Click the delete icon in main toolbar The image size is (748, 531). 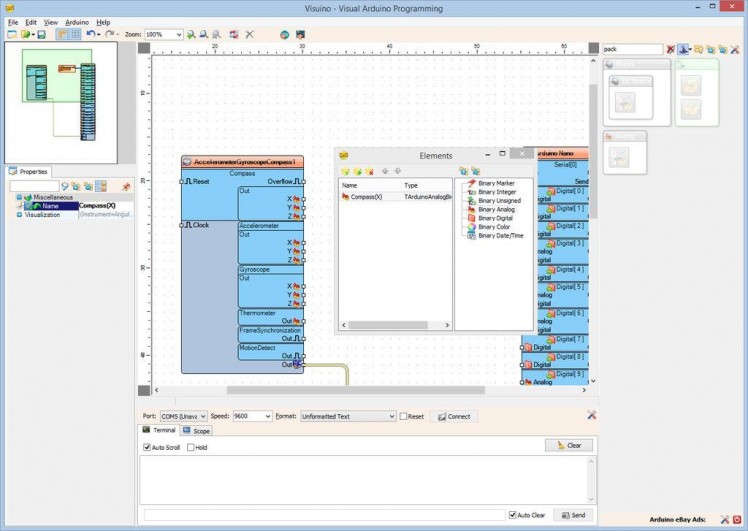coord(250,34)
